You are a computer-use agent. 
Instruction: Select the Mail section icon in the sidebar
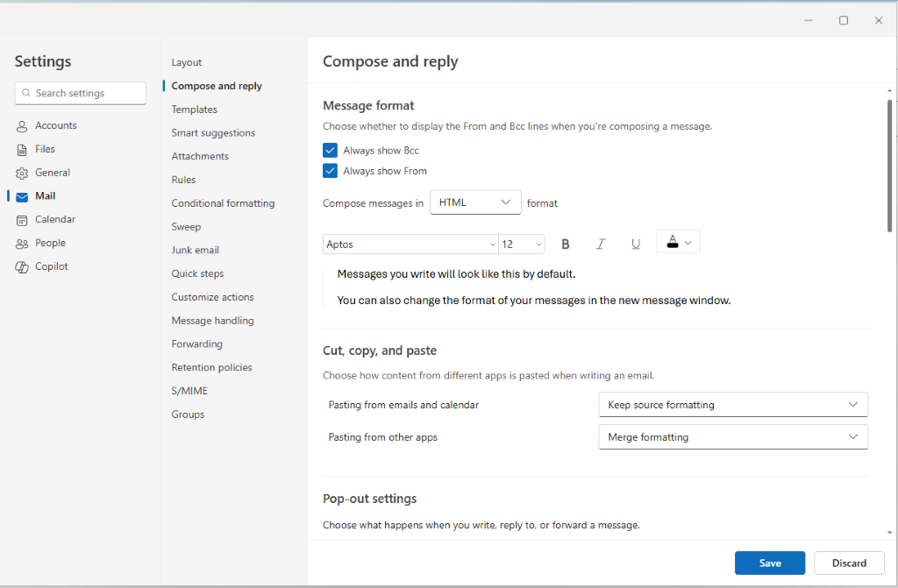[x=21, y=195]
